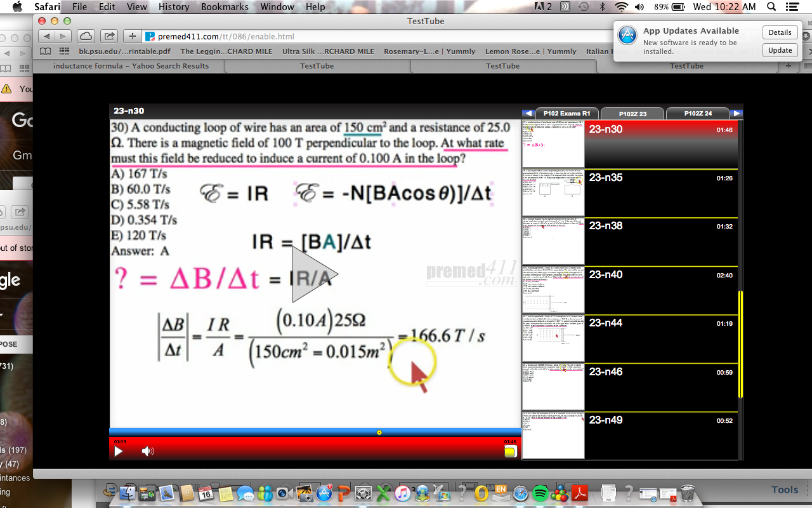Click Details on App Updates notification
This screenshot has height=508, width=812.
pyautogui.click(x=780, y=32)
